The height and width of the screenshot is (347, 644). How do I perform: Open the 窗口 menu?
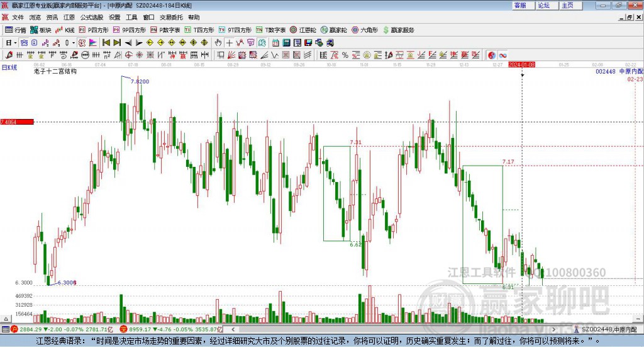click(148, 17)
